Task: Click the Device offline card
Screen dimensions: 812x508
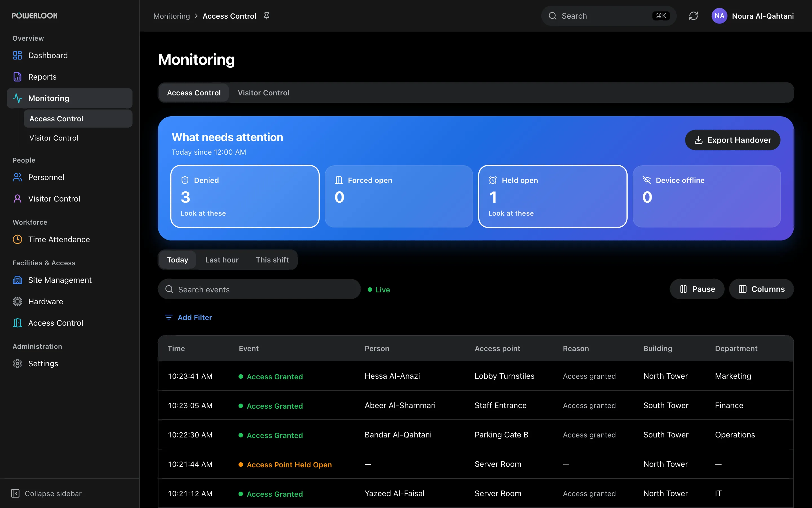Action: click(707, 196)
